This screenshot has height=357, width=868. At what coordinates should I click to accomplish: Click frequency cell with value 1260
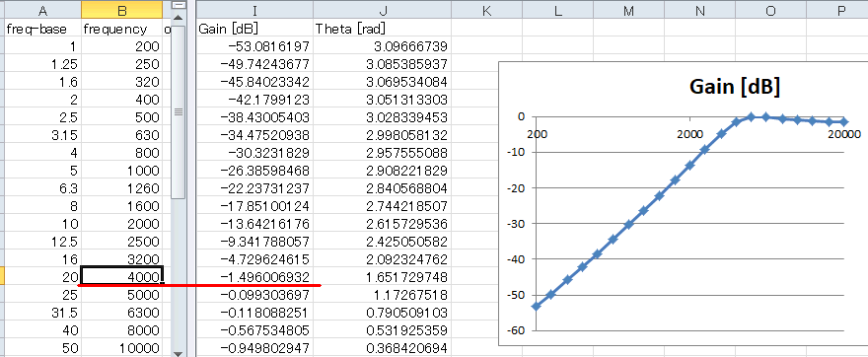121,188
